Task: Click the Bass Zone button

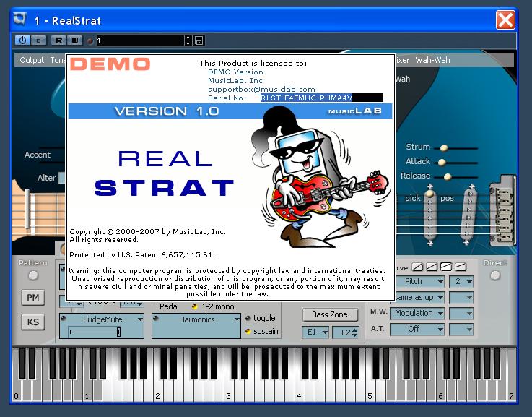Action: pos(330,314)
